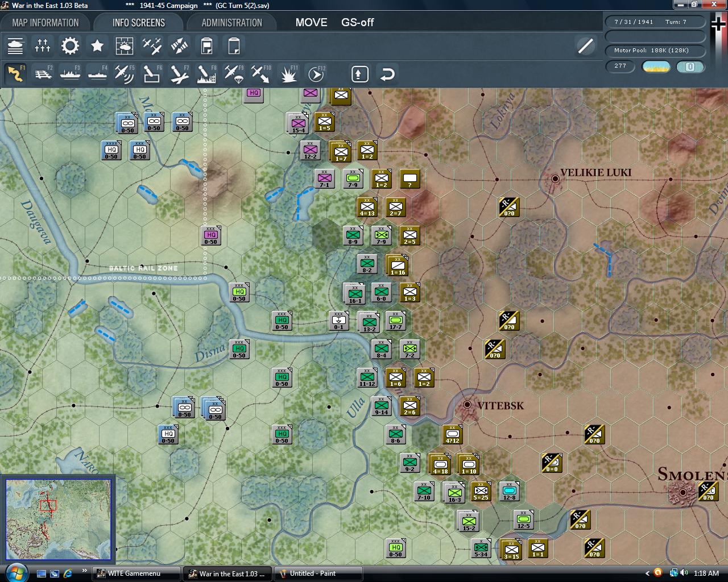
Task: Select the Soviet 1=16 unit stack
Action: pyautogui.click(x=396, y=265)
